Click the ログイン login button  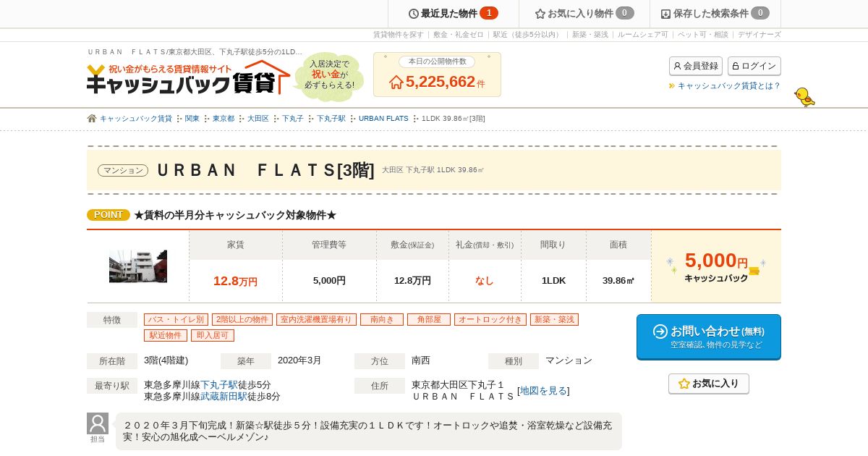tap(754, 66)
